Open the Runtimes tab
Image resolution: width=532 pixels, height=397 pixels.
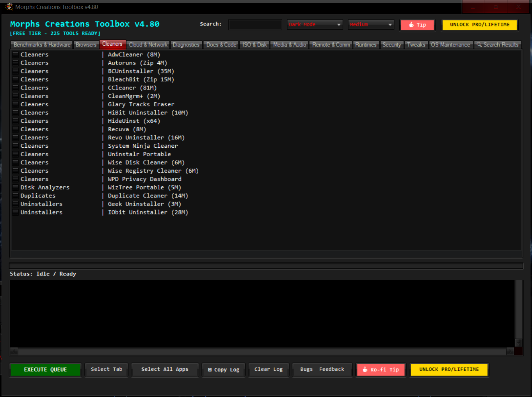pyautogui.click(x=366, y=45)
